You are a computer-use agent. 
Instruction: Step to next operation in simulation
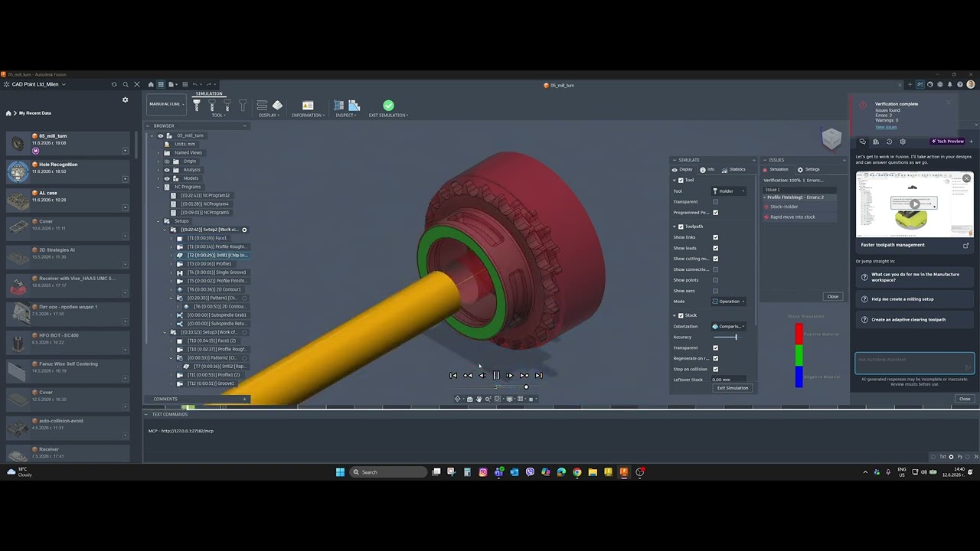[524, 375]
